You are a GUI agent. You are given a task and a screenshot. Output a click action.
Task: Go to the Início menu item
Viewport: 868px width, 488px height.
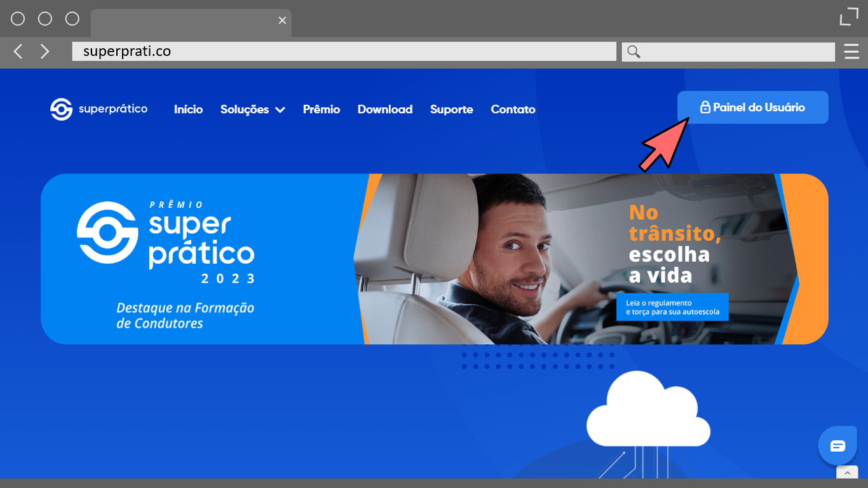coord(188,109)
